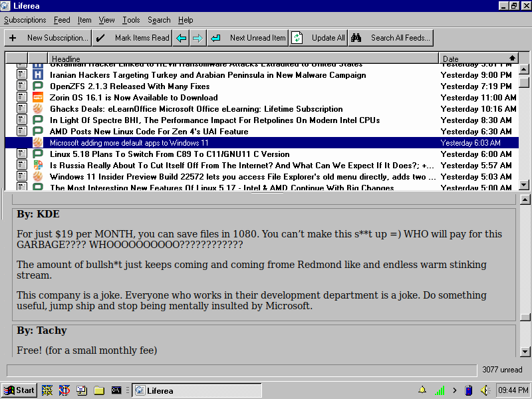Select the AMD Posts New Linux Code item
The width and height of the screenshot is (532, 399).
[x=149, y=132]
